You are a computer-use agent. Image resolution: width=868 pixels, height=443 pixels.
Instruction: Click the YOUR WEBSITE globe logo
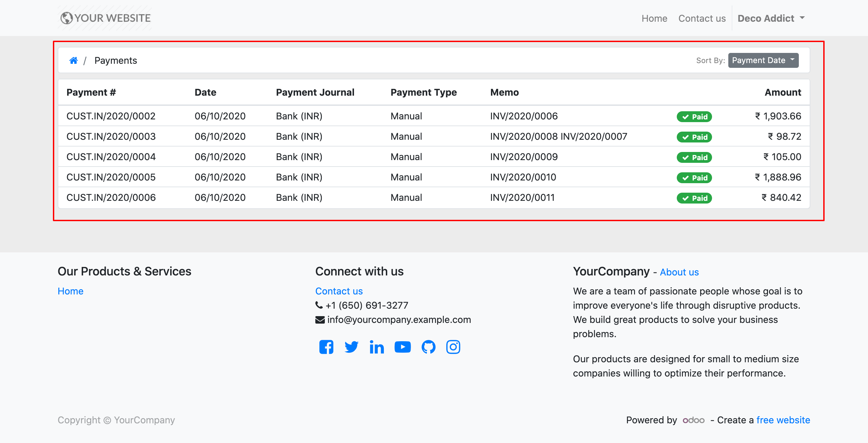tap(105, 18)
